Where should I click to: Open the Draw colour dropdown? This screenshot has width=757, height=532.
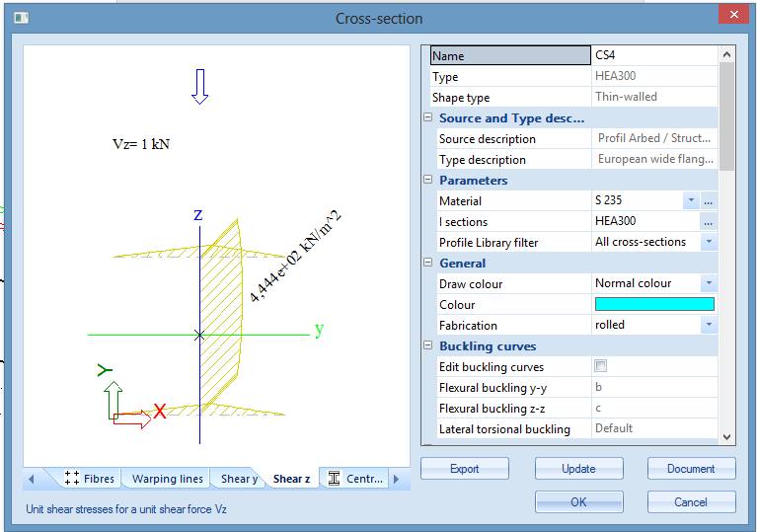point(709,283)
